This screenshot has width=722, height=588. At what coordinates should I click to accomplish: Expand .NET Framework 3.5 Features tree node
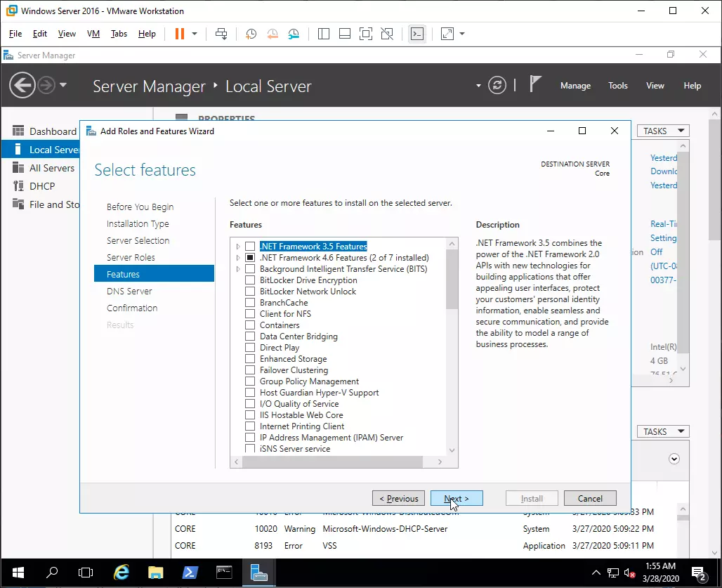[x=238, y=247]
